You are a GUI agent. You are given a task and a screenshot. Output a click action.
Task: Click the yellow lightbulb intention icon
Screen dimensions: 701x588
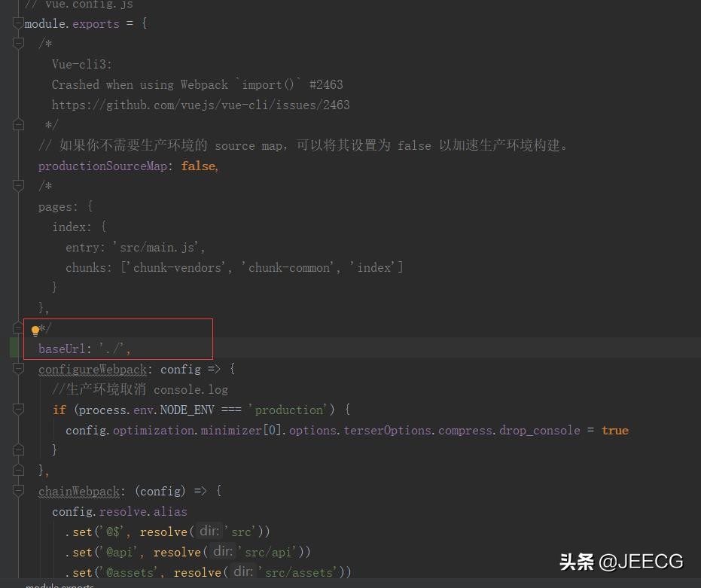tap(35, 330)
